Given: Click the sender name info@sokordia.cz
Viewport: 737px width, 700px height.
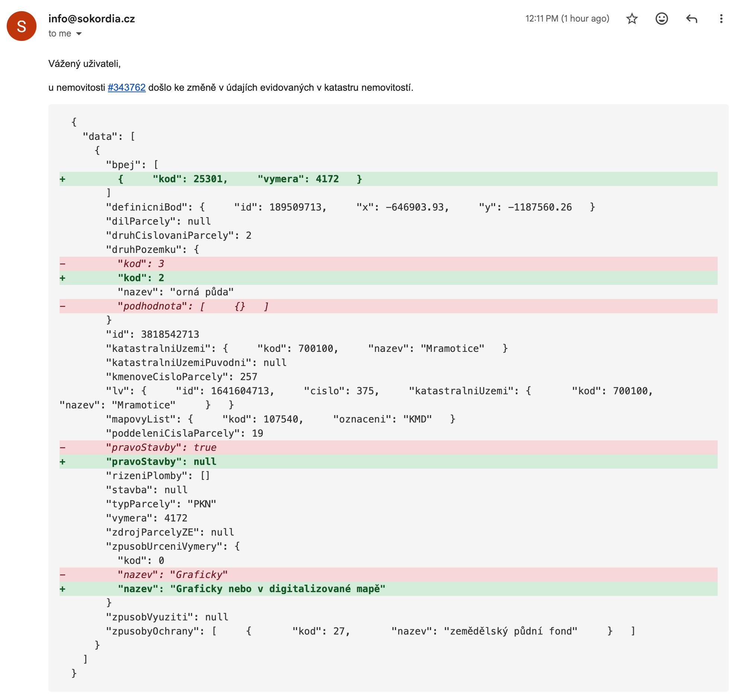Looking at the screenshot, I should [x=92, y=19].
